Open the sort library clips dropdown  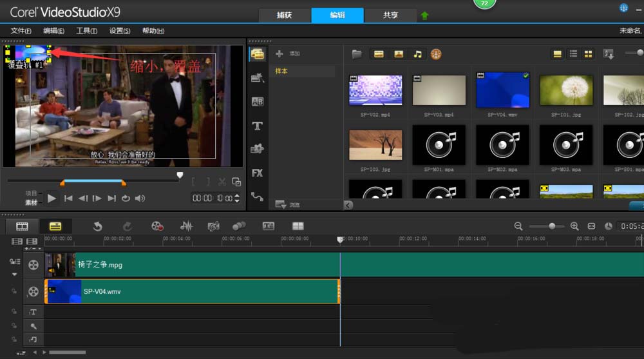point(609,54)
